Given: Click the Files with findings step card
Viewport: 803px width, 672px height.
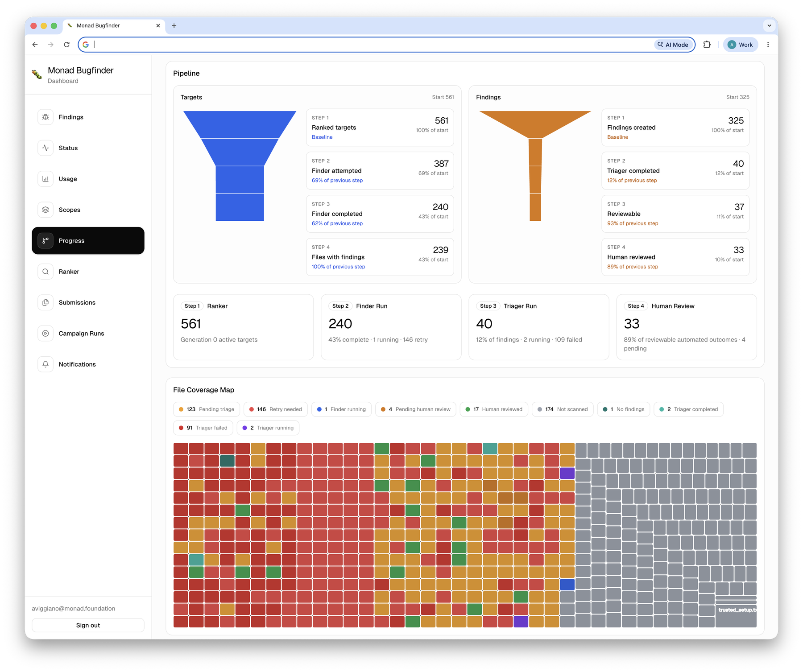Looking at the screenshot, I should click(380, 257).
